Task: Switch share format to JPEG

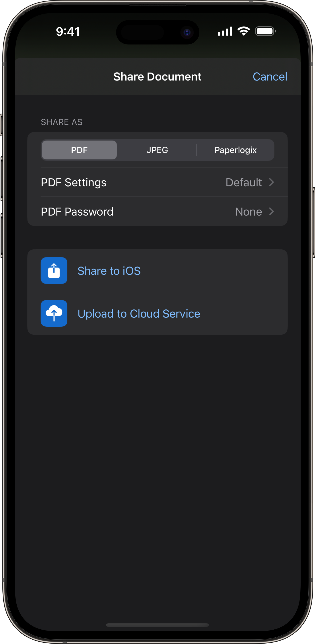Action: click(x=157, y=150)
